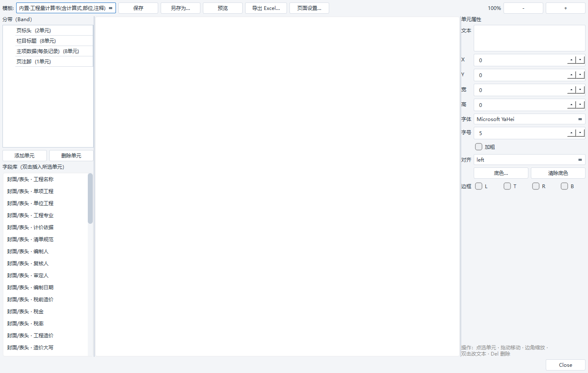Select field 封面/表头 · 清单规范

[46, 239]
